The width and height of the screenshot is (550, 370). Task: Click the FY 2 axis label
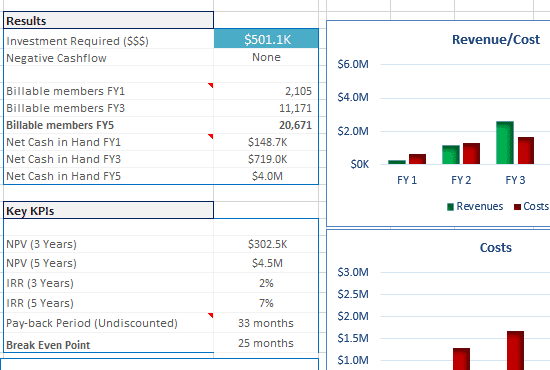(x=461, y=180)
